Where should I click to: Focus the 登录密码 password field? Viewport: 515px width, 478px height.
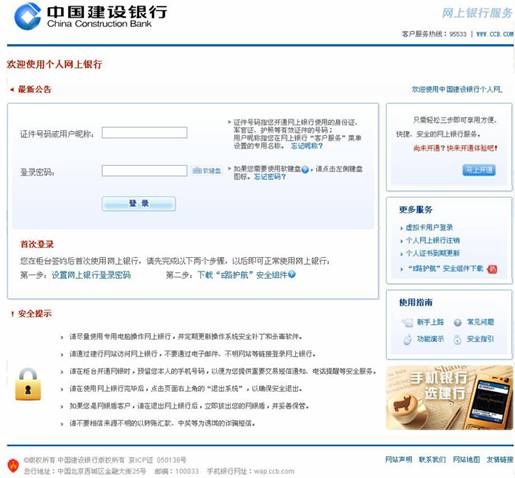click(144, 171)
